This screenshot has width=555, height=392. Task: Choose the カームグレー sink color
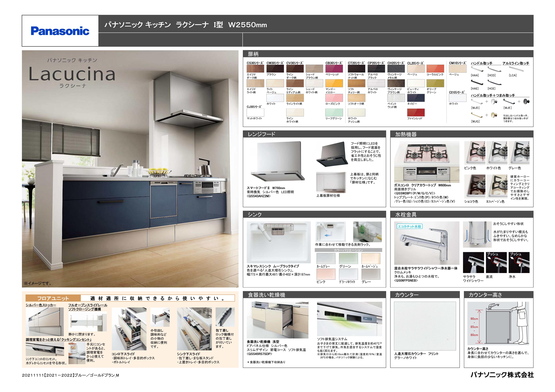click(x=326, y=258)
